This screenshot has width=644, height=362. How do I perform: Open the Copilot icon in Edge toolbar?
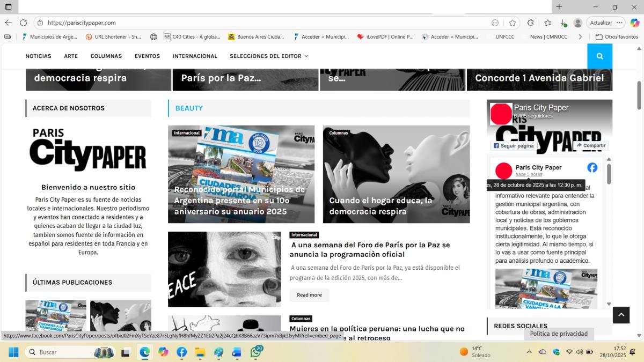[x=635, y=23]
